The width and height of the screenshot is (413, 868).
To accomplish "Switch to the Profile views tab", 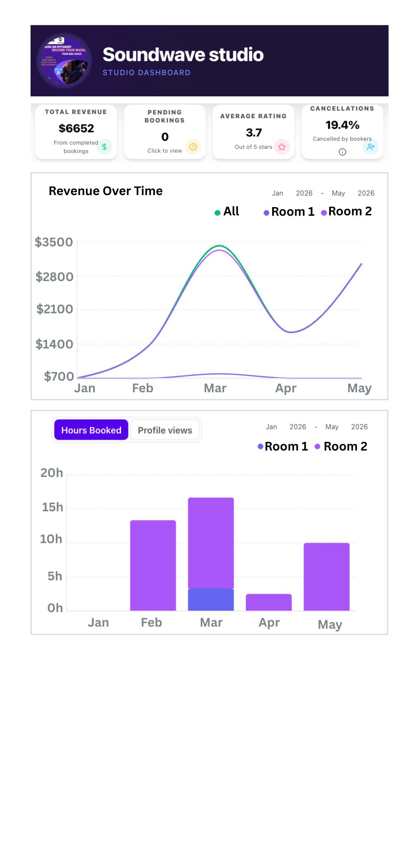I will (165, 430).
